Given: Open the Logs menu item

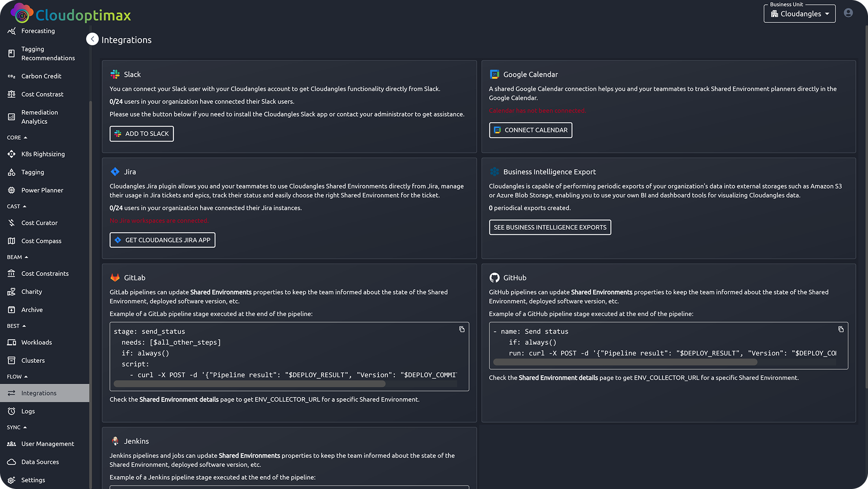Looking at the screenshot, I should (x=44, y=411).
